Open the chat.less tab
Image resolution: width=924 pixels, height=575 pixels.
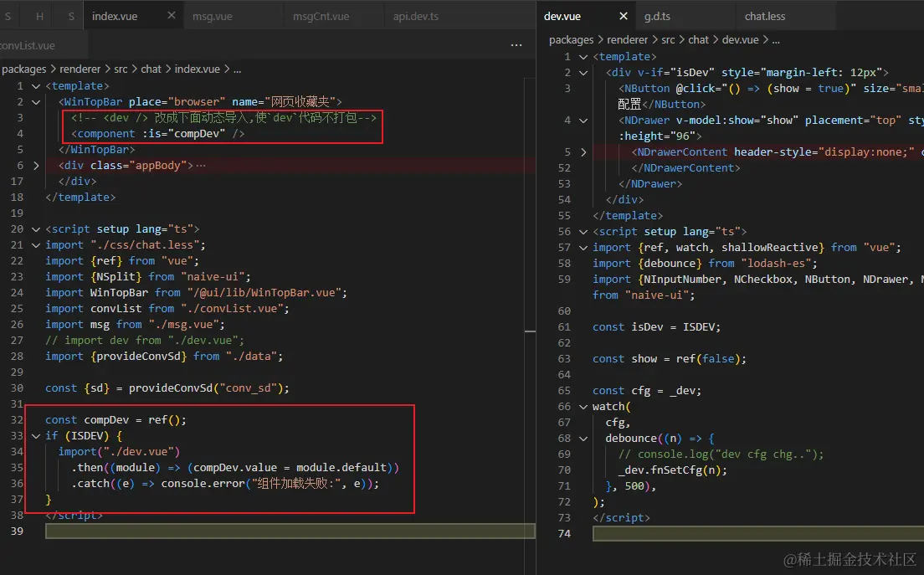pyautogui.click(x=764, y=17)
